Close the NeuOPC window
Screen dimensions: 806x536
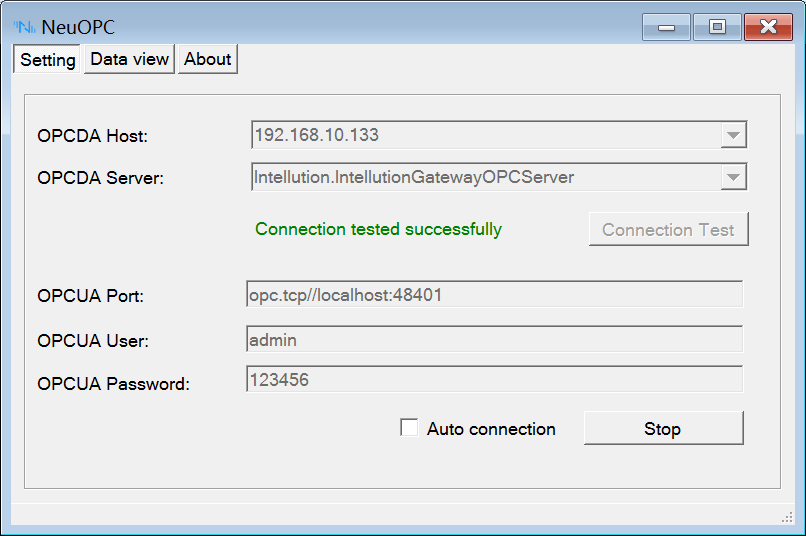[x=768, y=27]
